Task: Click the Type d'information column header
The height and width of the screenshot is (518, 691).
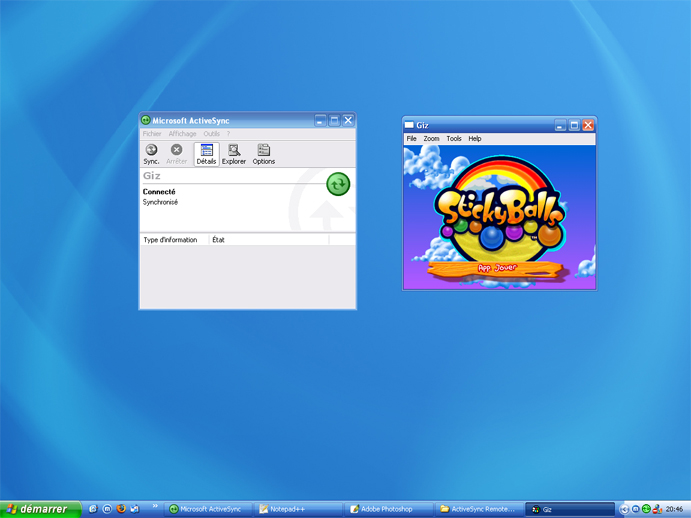Action: (174, 240)
